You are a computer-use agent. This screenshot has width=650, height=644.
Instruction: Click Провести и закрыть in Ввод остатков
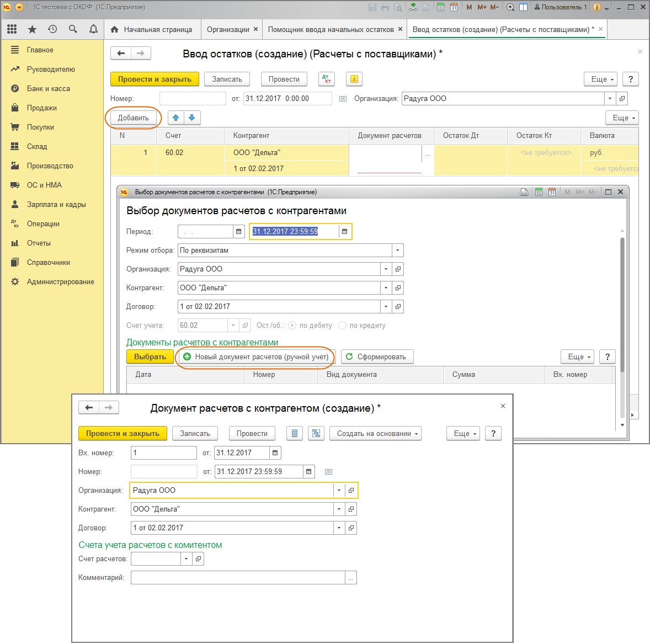tap(154, 79)
